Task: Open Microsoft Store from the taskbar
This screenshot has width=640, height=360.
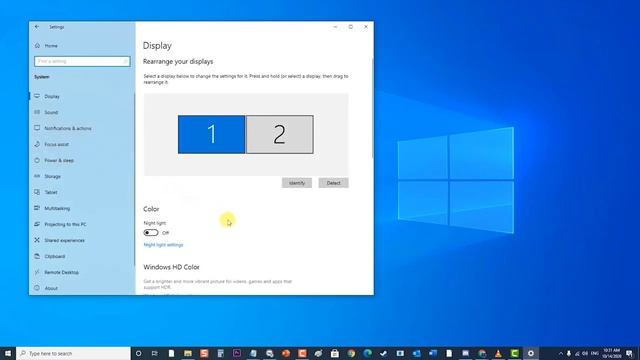Action: (335, 353)
